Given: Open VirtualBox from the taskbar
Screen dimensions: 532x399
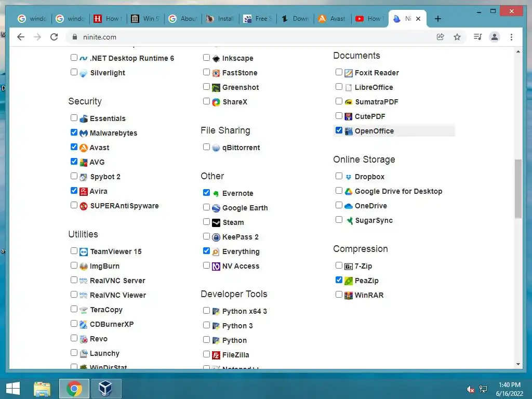Looking at the screenshot, I should [x=105, y=389].
